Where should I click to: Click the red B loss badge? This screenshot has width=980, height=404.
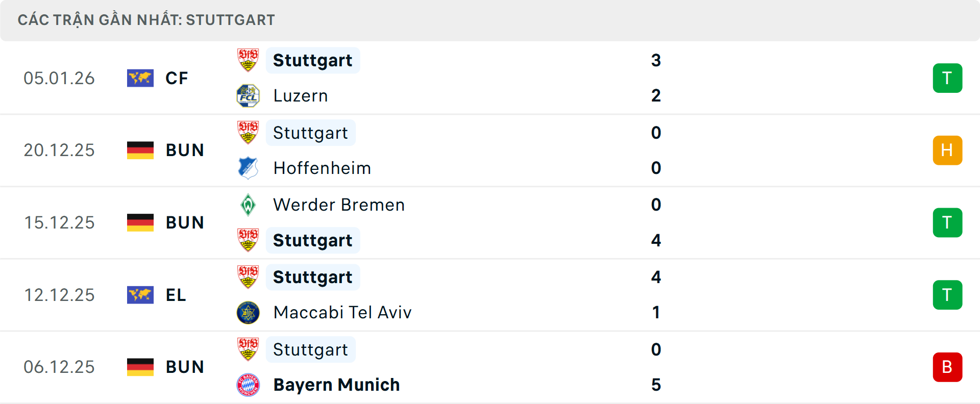pos(947,367)
